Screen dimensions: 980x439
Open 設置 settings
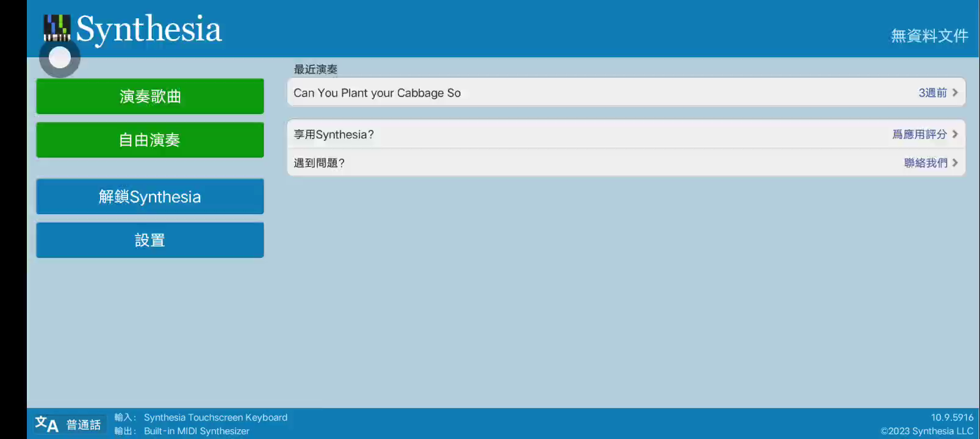tap(150, 240)
